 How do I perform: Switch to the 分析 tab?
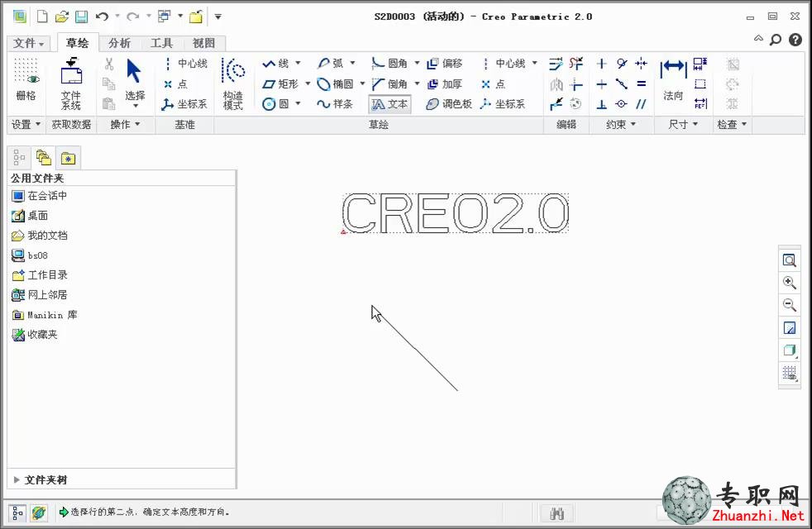click(119, 43)
